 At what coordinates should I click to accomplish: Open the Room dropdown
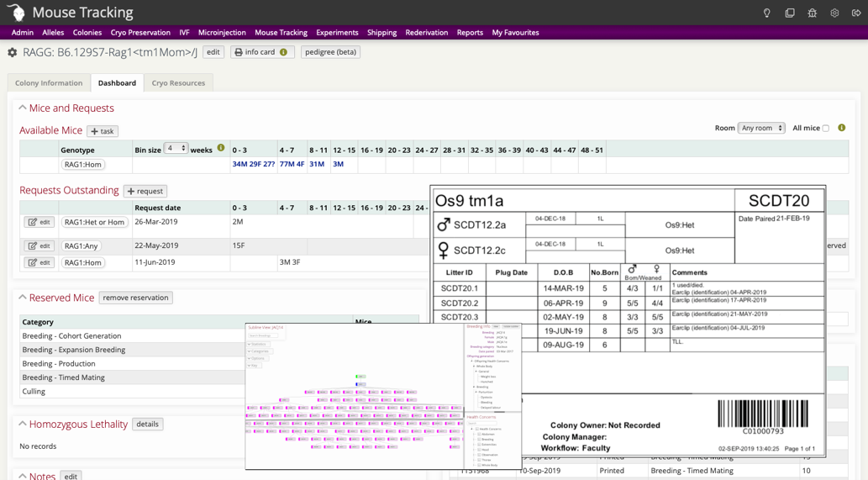(x=761, y=128)
